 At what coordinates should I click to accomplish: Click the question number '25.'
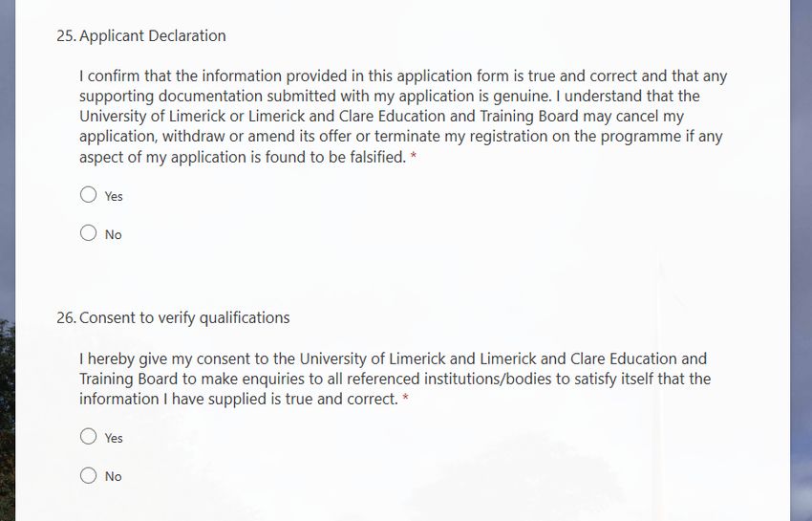[67, 35]
